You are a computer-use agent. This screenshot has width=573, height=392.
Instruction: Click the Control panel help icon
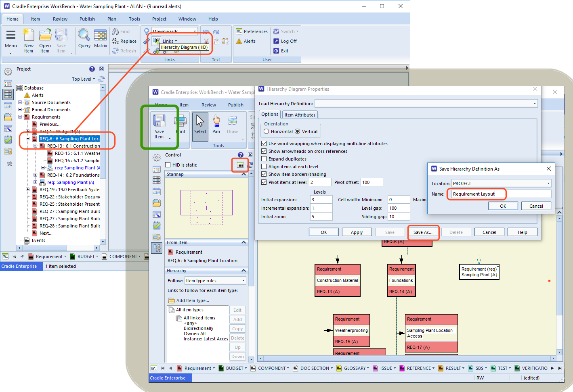(241, 155)
